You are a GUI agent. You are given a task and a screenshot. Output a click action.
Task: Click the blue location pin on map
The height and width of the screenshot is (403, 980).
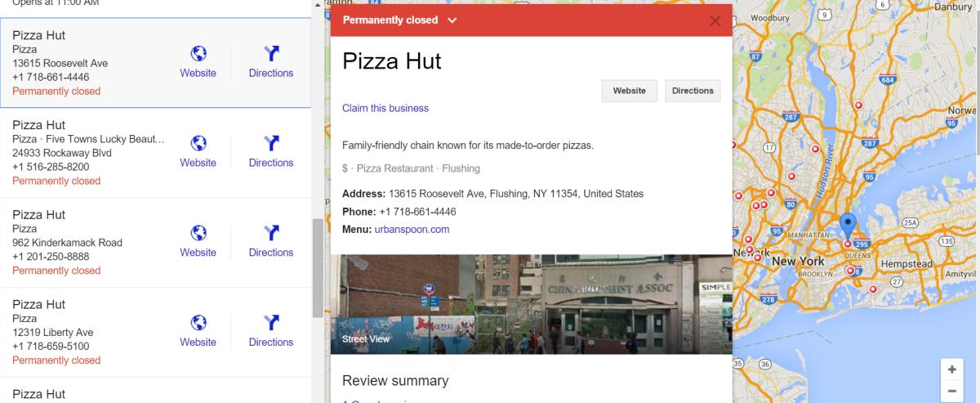[848, 223]
